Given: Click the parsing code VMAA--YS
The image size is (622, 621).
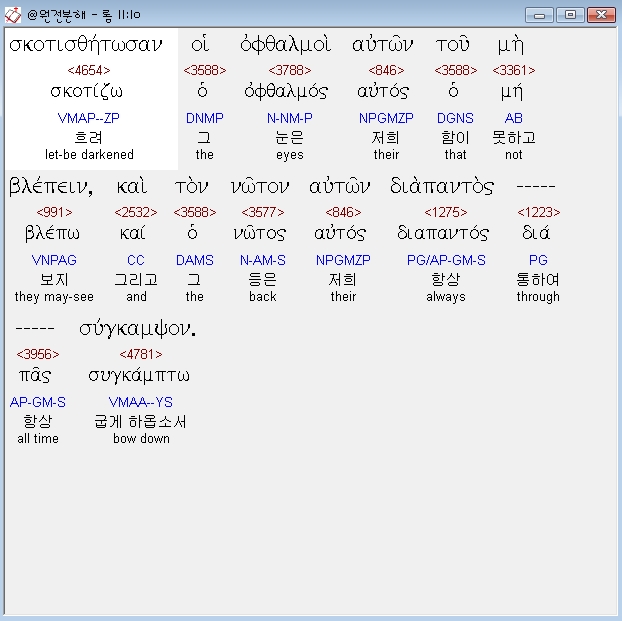Looking at the screenshot, I should point(141,402).
